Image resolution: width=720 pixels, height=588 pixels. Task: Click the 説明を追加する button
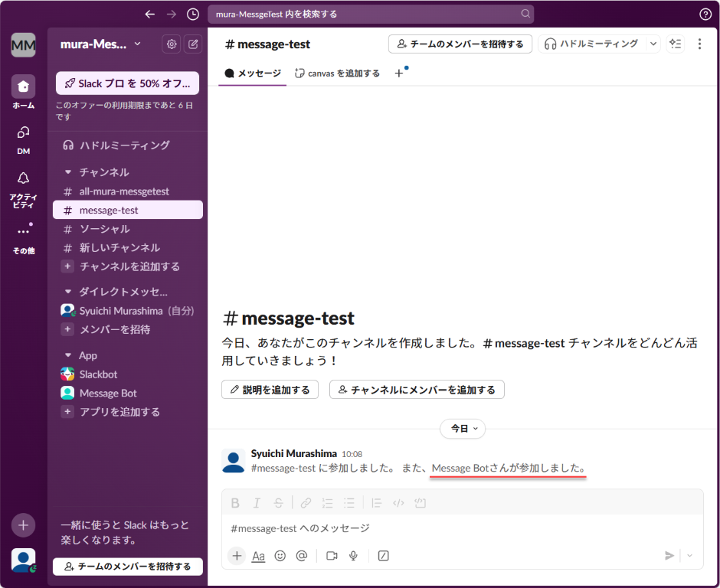click(x=270, y=390)
